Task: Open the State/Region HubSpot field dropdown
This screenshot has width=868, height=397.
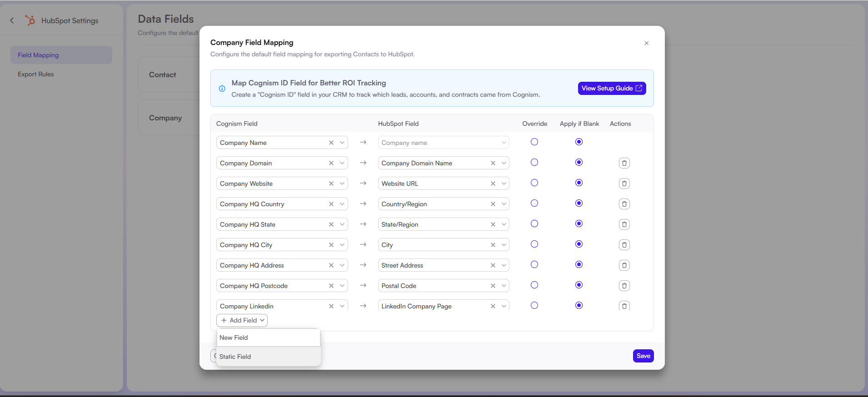Action: click(x=504, y=224)
